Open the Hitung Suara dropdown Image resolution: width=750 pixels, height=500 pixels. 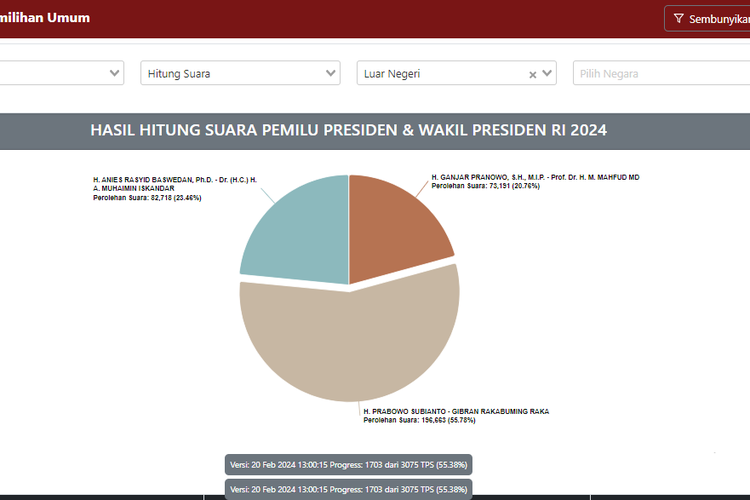(240, 73)
